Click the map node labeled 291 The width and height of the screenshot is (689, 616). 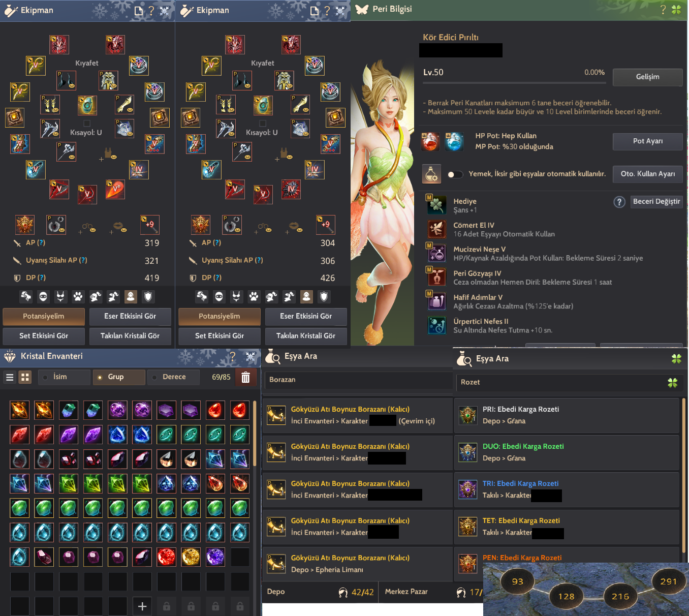pyautogui.click(x=668, y=582)
